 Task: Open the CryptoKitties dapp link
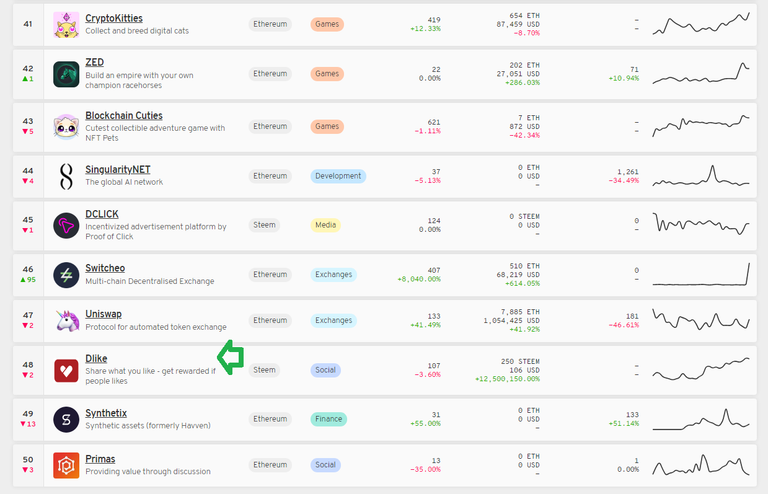pyautogui.click(x=113, y=18)
